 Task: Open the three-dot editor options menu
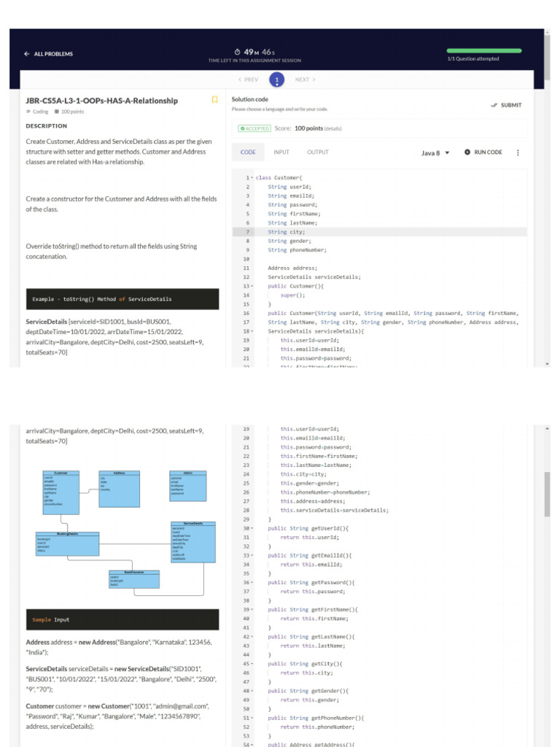point(518,152)
